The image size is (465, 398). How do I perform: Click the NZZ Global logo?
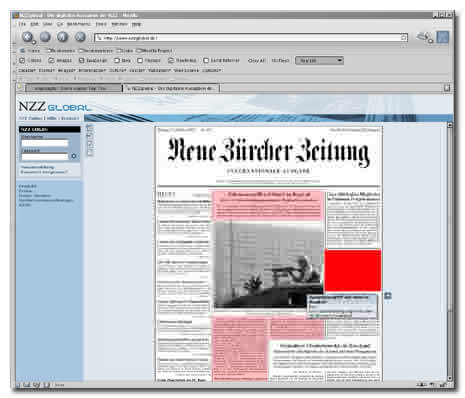coord(55,107)
